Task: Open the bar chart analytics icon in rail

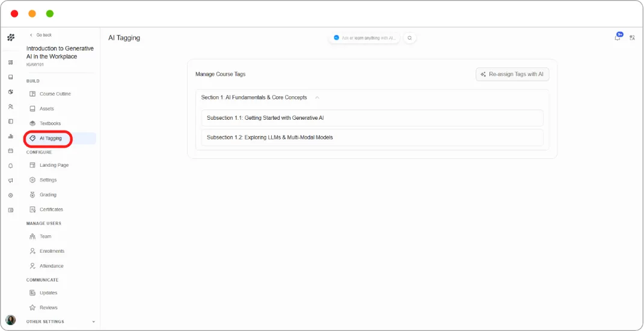Action: (11, 136)
